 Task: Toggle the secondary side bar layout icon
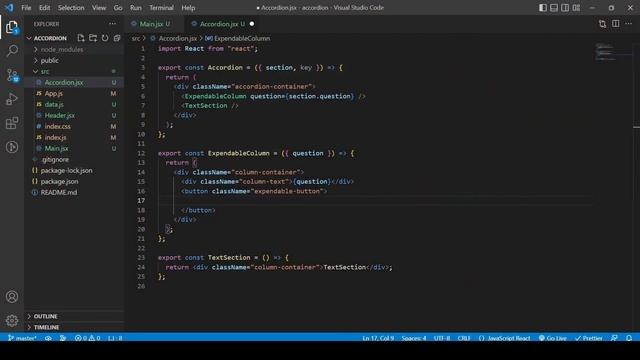[x=565, y=8]
